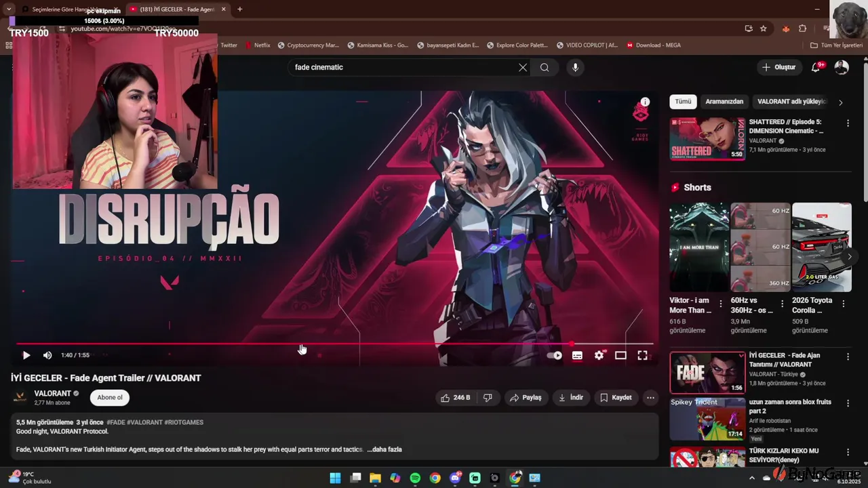The image size is (868, 488).
Task: Click the İndir download button
Action: [x=571, y=398]
